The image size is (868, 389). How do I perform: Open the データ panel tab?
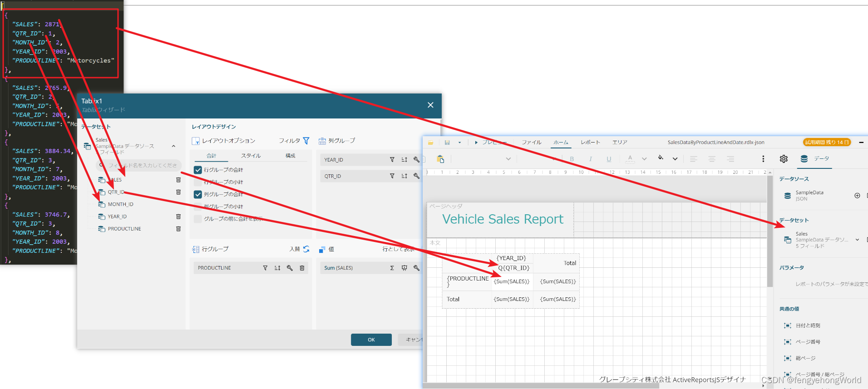tap(814, 159)
